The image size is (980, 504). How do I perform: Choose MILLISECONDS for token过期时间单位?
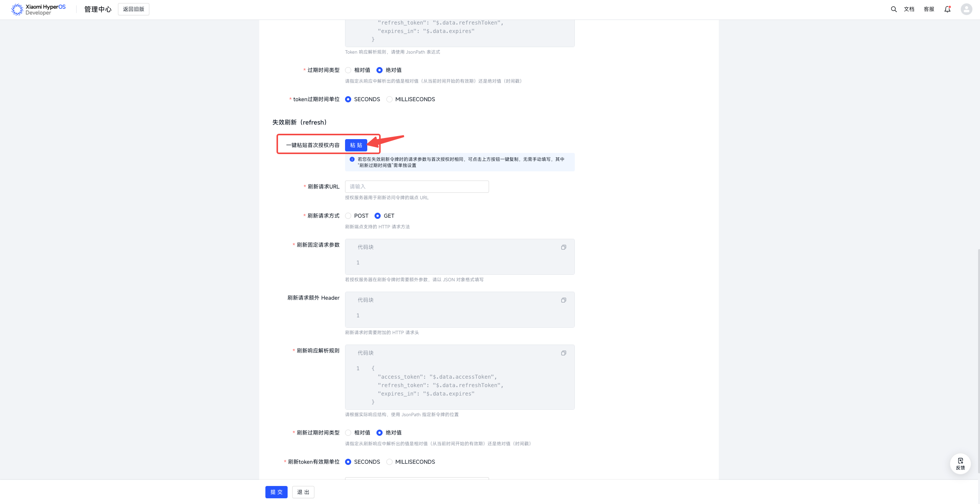pyautogui.click(x=389, y=99)
